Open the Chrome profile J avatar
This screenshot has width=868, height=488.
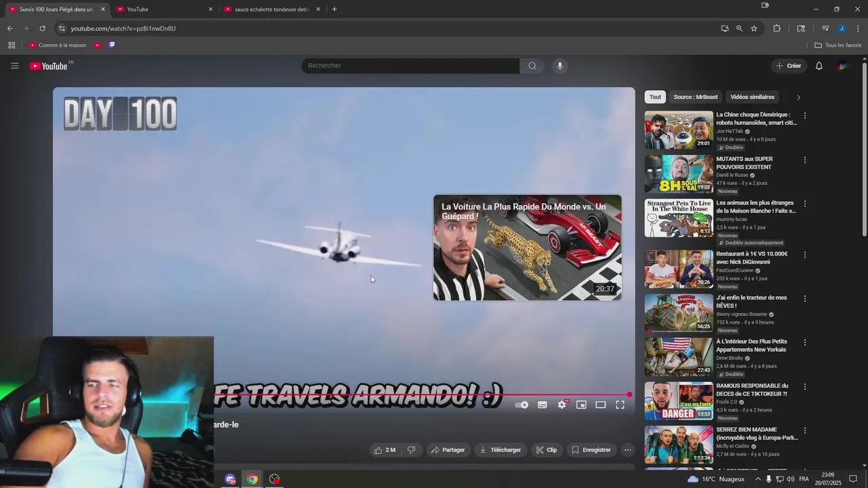pyautogui.click(x=842, y=28)
